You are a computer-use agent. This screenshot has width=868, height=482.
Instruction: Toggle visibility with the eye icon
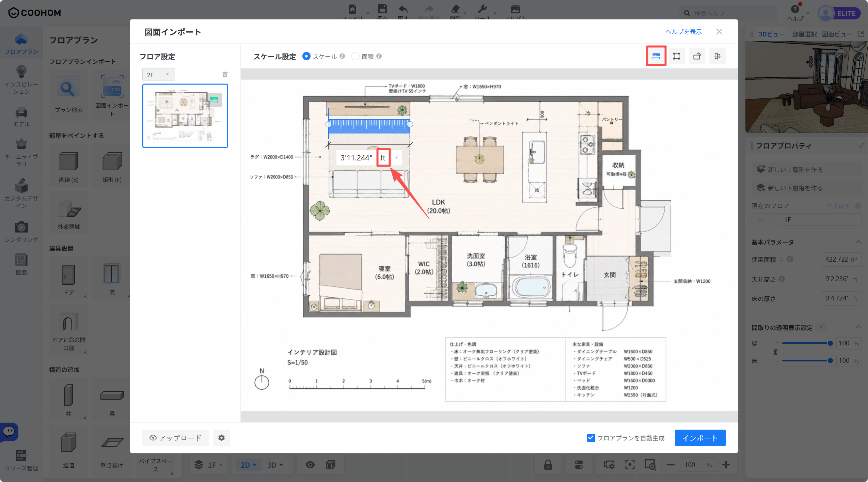click(310, 465)
